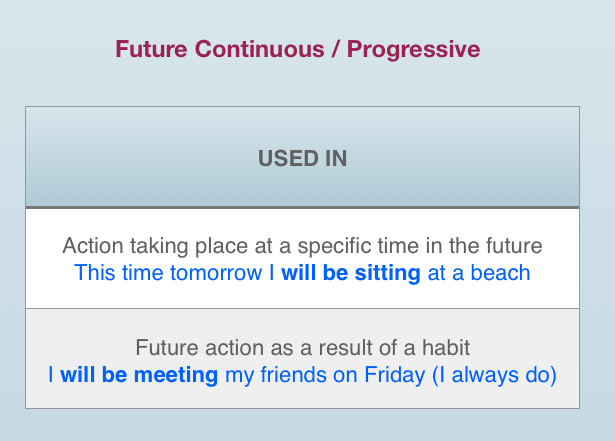The height and width of the screenshot is (441, 615).
Task: Click the words 'at a beach'
Action: 479,273
